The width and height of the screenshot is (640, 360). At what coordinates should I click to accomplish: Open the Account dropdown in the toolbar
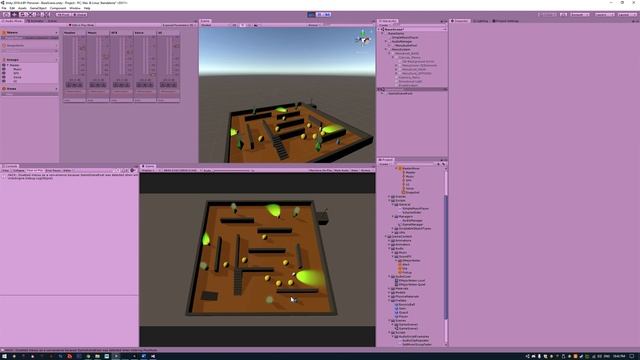[x=580, y=14]
